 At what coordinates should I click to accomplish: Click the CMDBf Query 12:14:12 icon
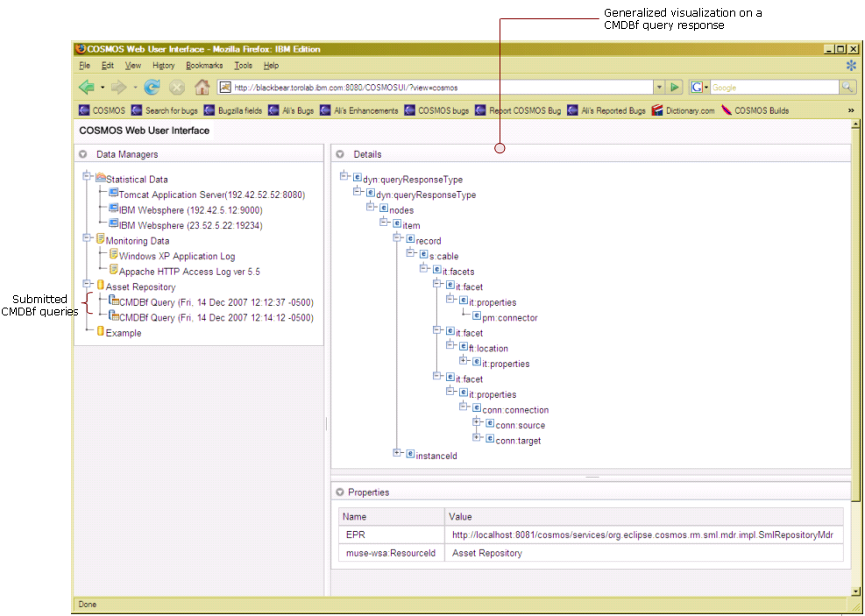114,315
